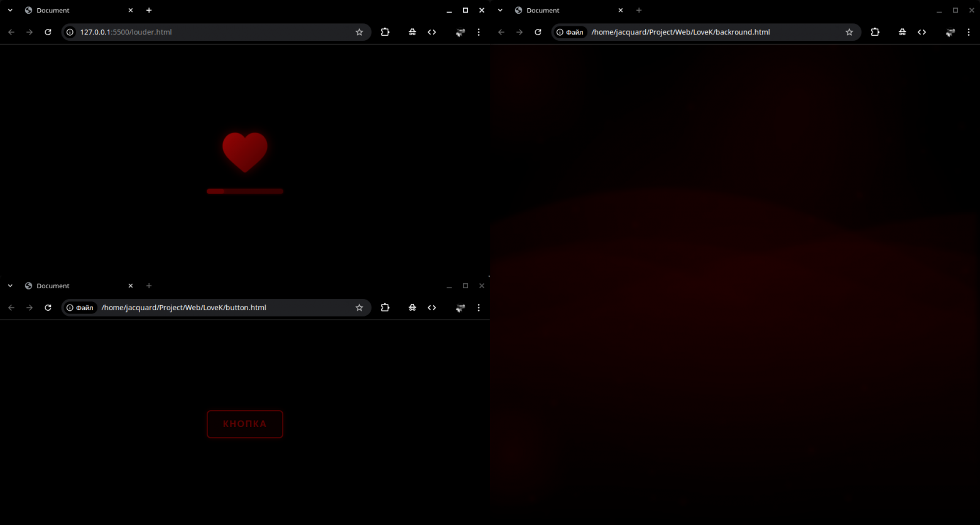Open three-dot browser menu in louder.html window
Viewport: 980px width, 525px height.
click(x=479, y=32)
